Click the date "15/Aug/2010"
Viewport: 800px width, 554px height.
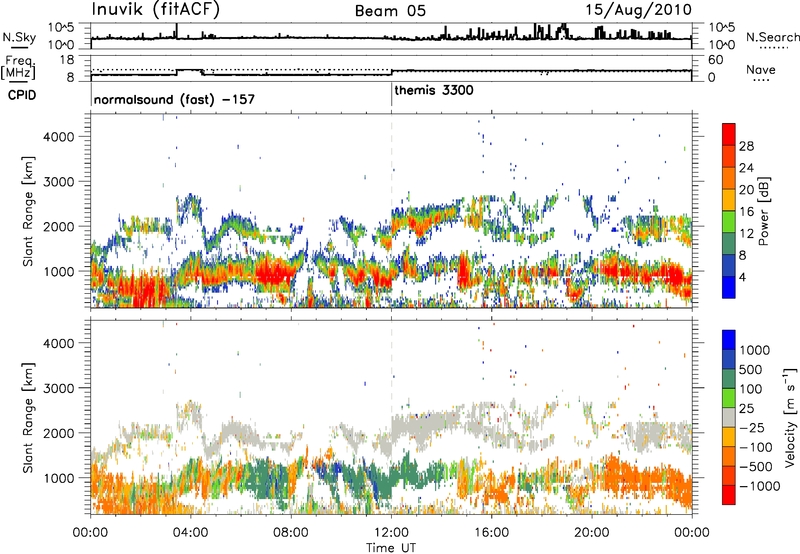(x=638, y=10)
